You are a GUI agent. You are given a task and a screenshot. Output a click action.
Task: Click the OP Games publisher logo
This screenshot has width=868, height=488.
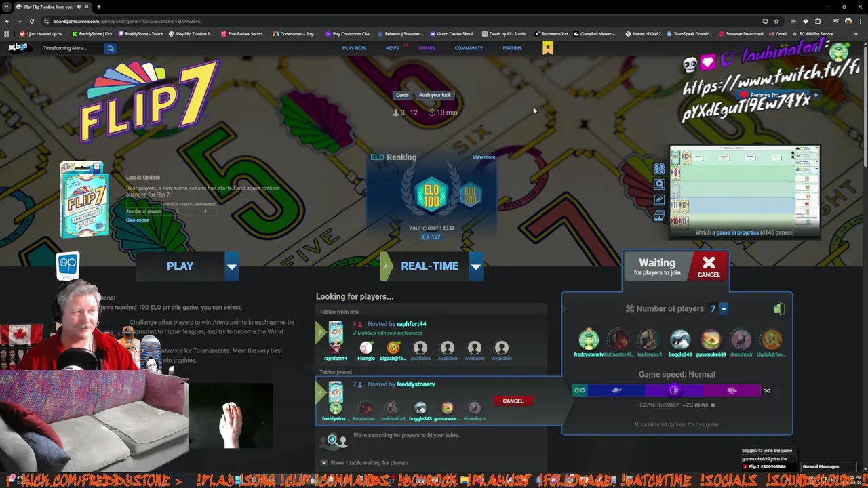(x=68, y=266)
